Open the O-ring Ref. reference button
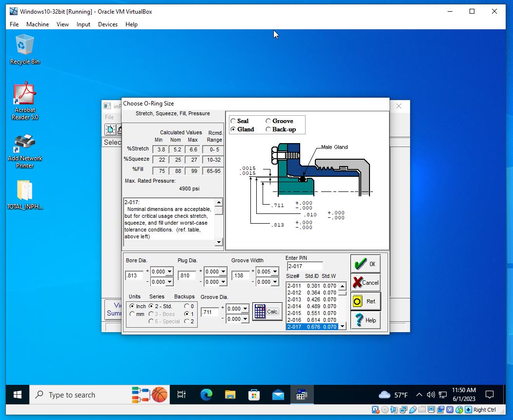This screenshot has height=420, width=513. [x=366, y=301]
